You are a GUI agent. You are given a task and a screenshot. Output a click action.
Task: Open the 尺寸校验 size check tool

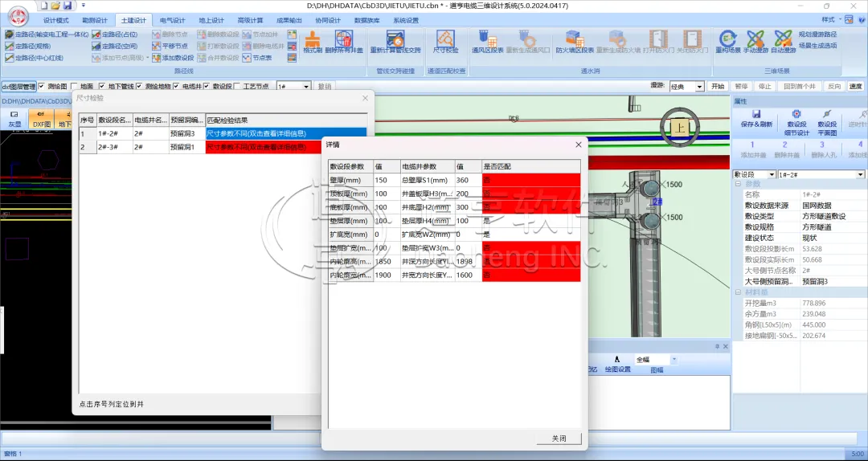[x=445, y=41]
